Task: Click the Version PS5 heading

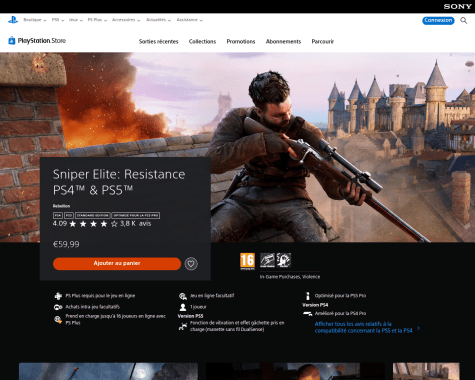Action: (190, 316)
